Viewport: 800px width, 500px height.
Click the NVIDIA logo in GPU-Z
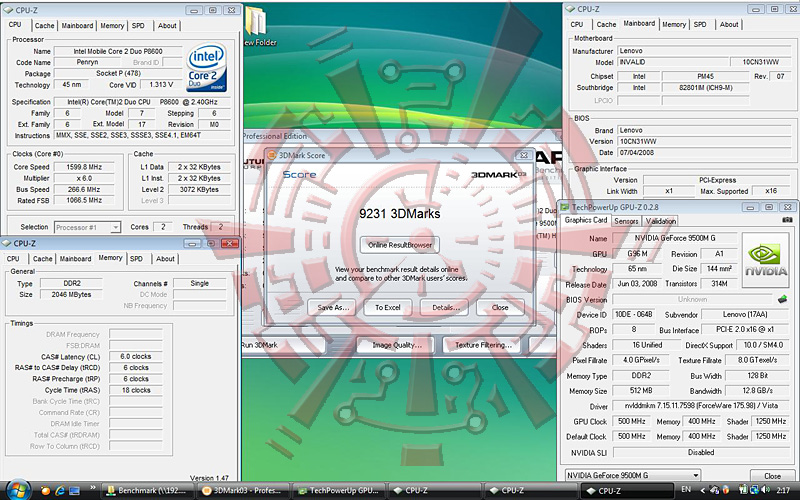coord(765,260)
